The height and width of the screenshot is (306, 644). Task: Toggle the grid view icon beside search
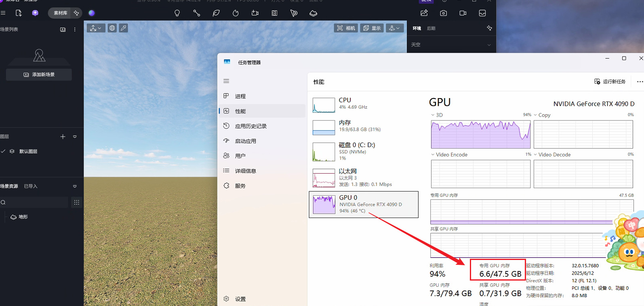pos(76,202)
